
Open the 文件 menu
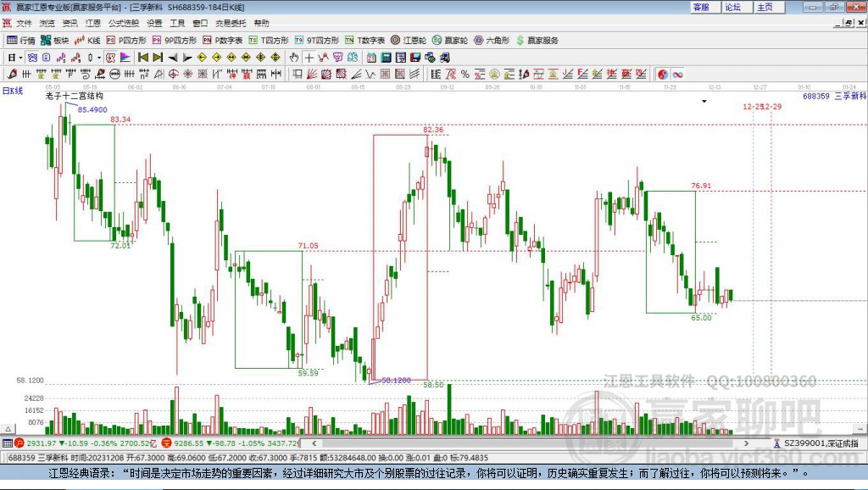tap(24, 23)
